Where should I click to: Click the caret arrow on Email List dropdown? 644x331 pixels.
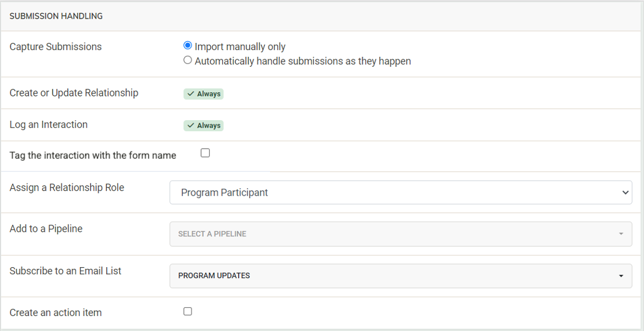(x=621, y=276)
